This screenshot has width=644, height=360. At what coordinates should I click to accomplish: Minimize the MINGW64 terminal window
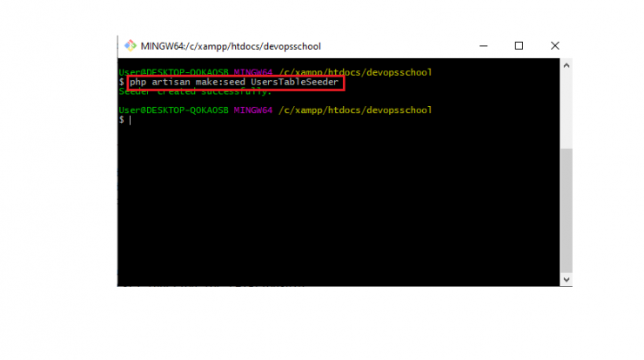[x=483, y=46]
